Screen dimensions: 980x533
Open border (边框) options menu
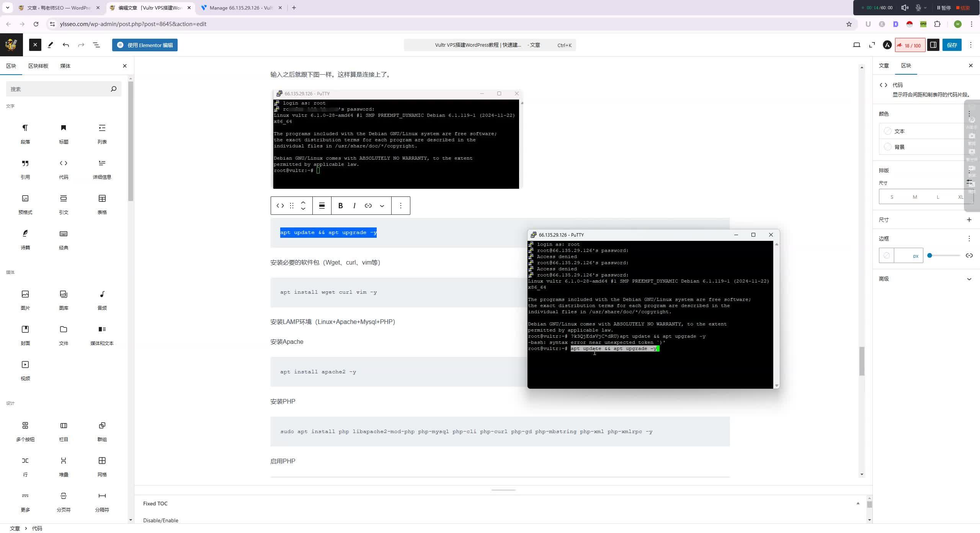969,239
